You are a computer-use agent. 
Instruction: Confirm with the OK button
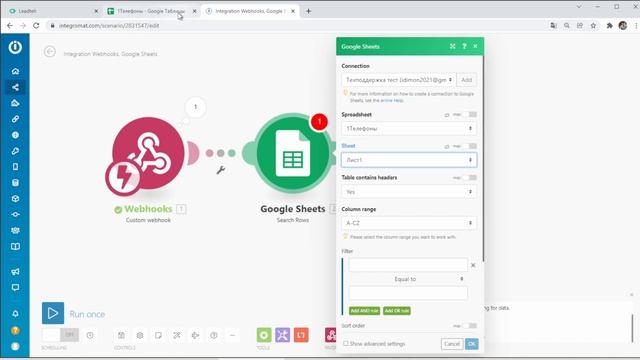pos(472,344)
